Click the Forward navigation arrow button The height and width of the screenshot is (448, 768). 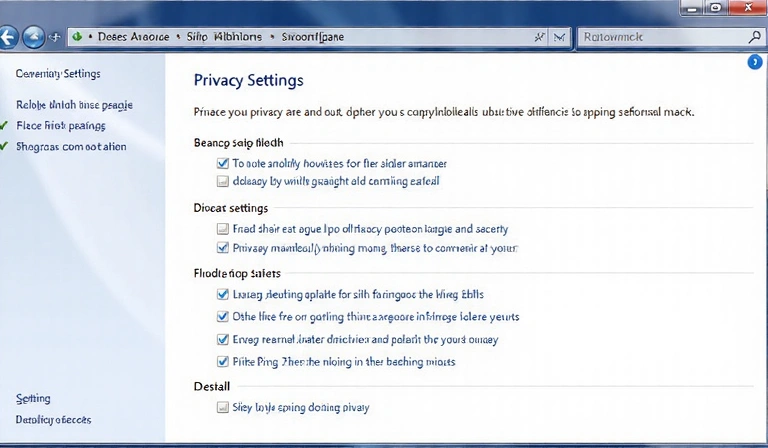coord(33,37)
